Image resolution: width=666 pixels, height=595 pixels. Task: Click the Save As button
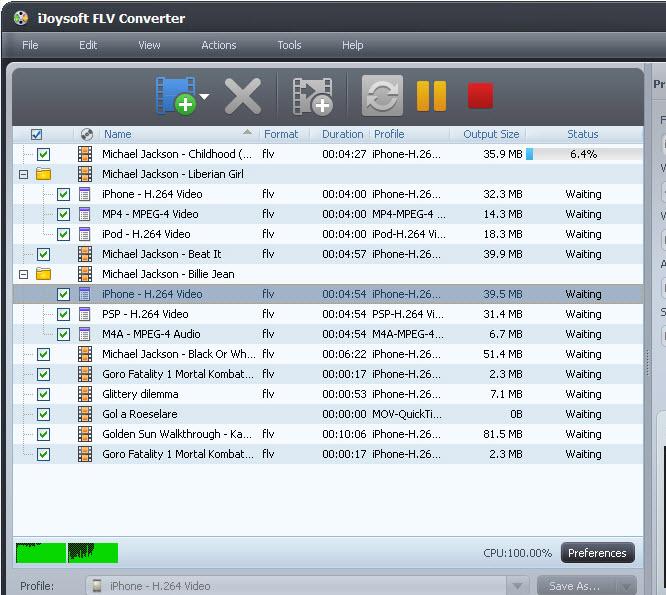coord(574,586)
